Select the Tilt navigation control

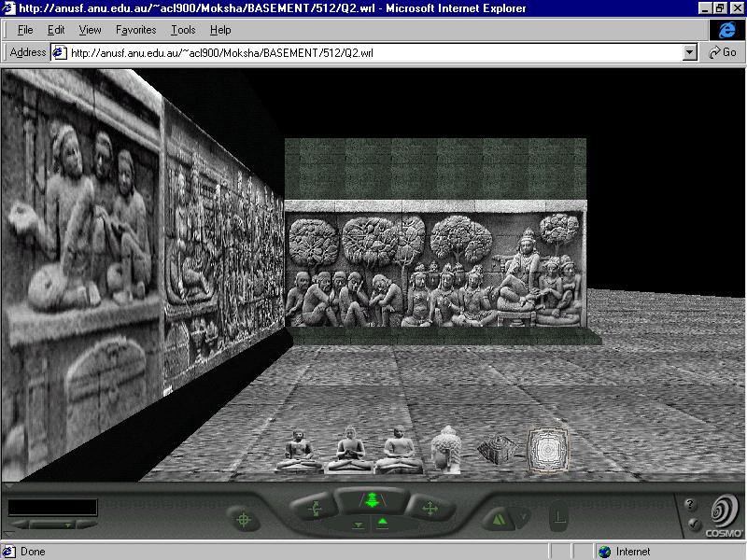314,509
